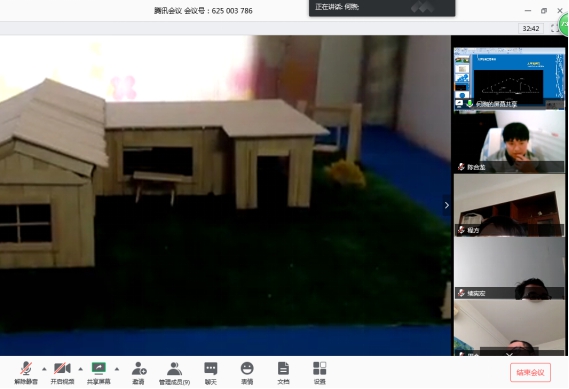Toggle fullscreen mode icon near the timer

(554, 28)
